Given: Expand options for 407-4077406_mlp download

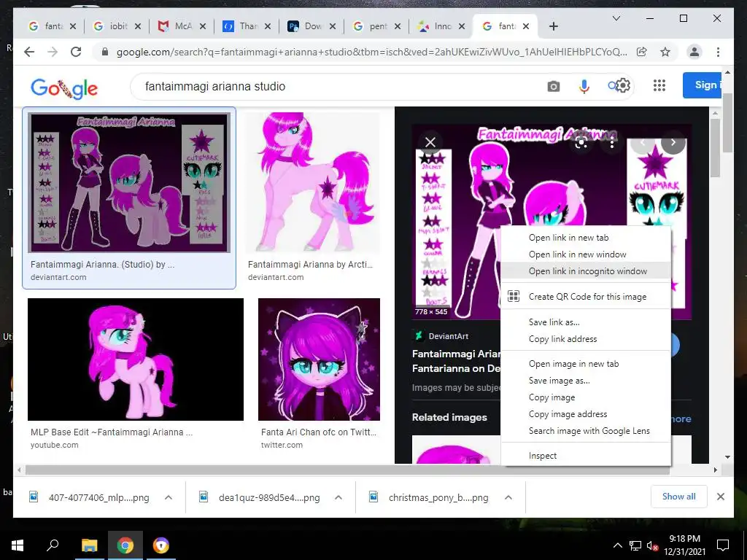Looking at the screenshot, I should [169, 497].
